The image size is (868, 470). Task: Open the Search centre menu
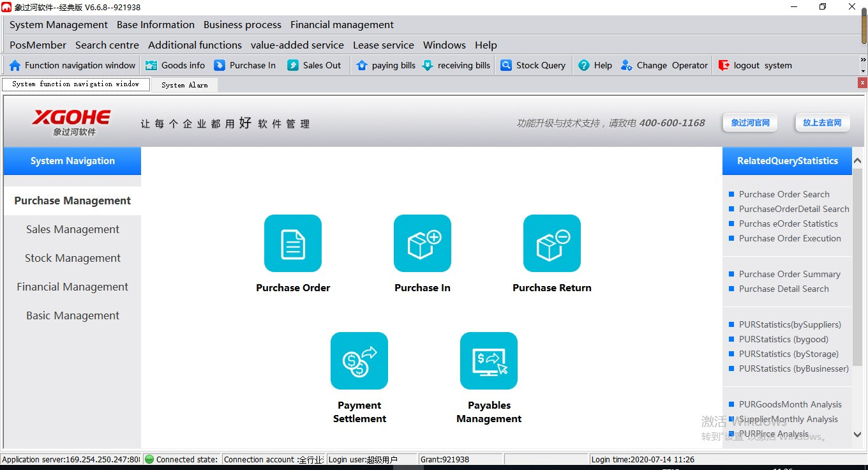(107, 45)
